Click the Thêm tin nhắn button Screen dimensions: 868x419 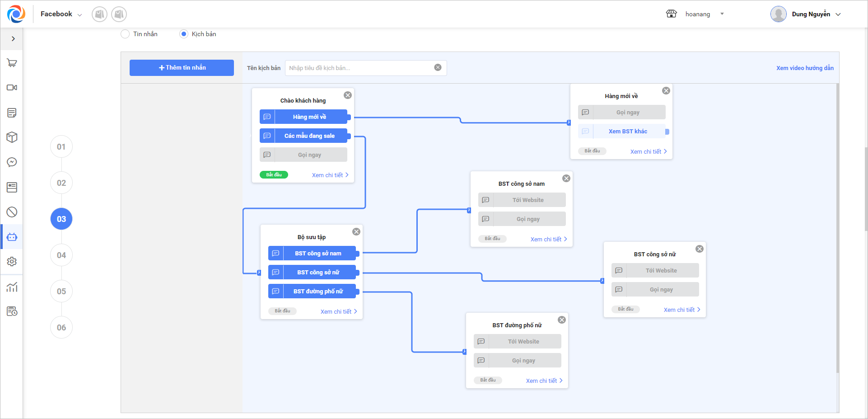(x=182, y=68)
